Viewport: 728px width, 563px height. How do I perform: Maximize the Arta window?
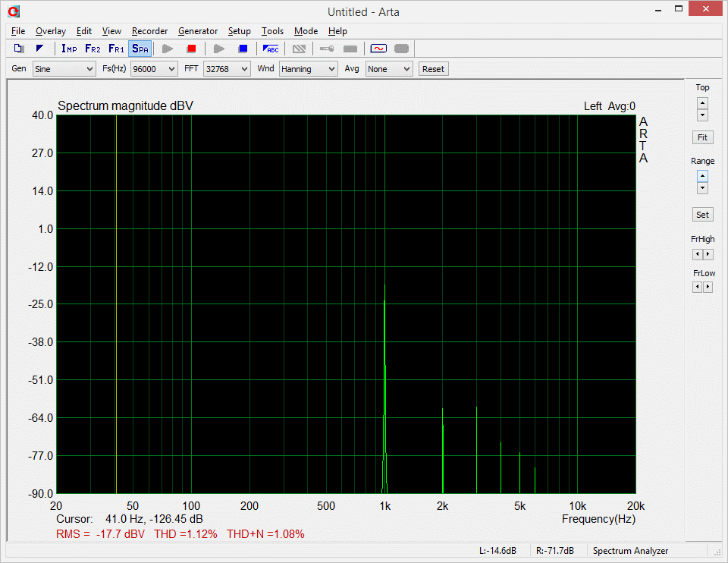click(678, 9)
